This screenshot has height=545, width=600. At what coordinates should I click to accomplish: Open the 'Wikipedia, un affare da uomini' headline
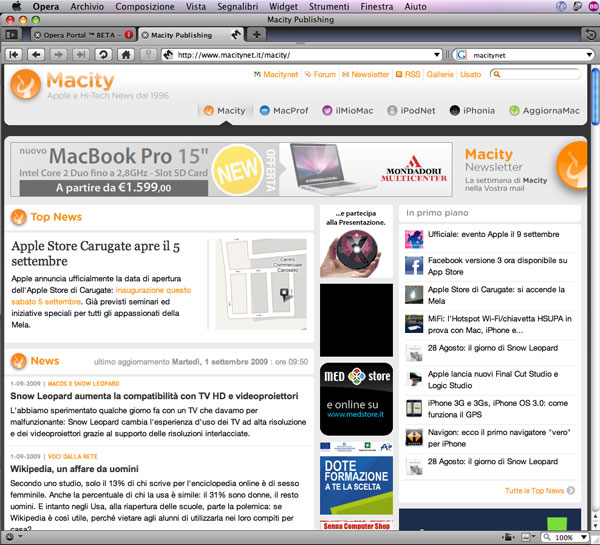[74, 469]
